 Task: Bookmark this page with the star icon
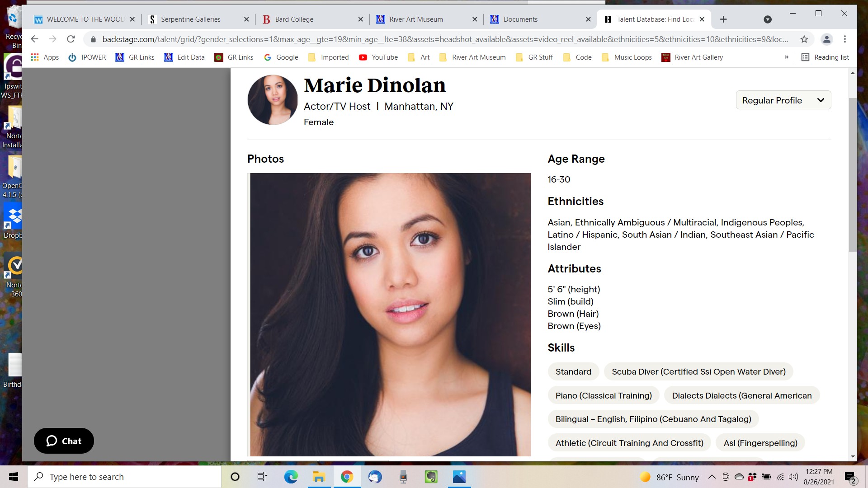[x=804, y=39]
